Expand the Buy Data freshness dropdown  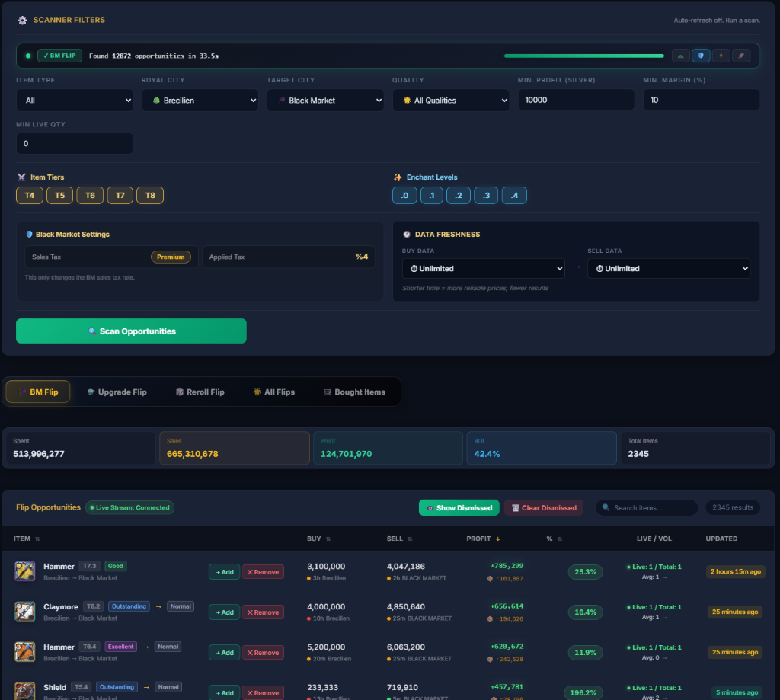[484, 269]
